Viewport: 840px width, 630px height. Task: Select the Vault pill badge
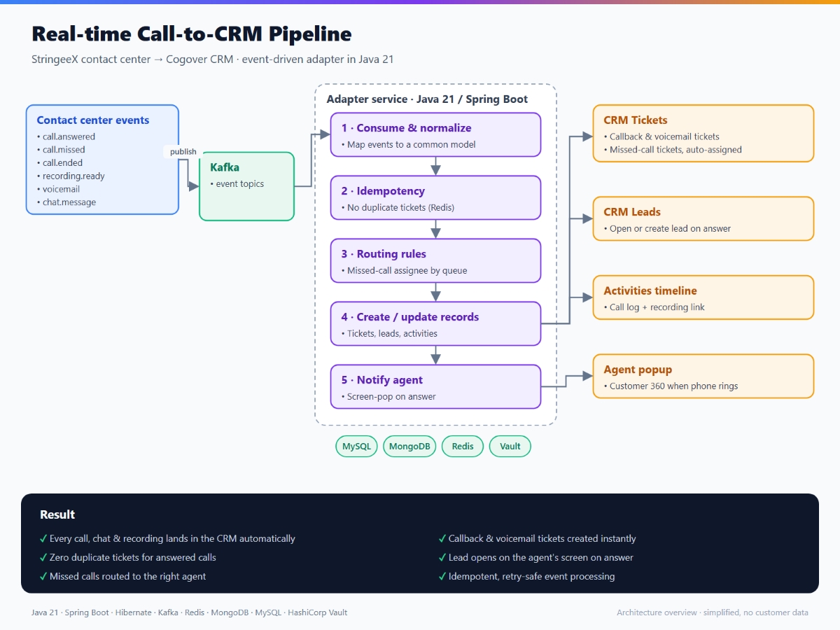click(x=510, y=447)
